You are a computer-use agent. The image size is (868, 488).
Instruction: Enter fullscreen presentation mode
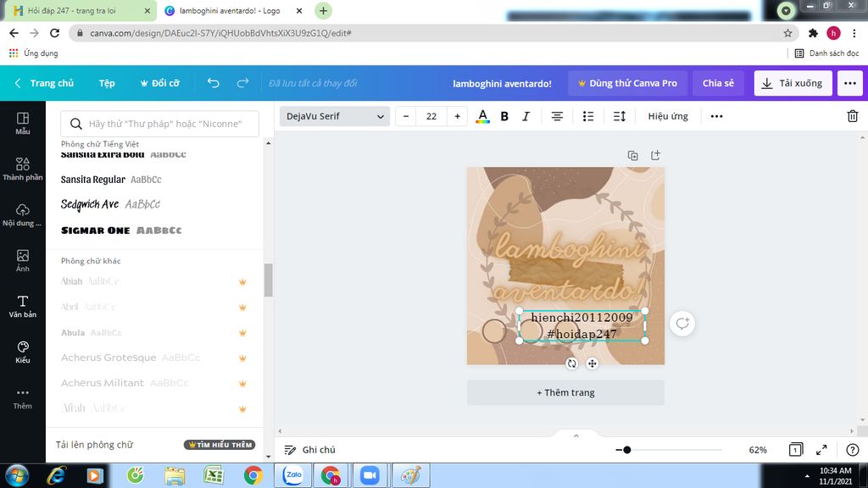point(821,450)
